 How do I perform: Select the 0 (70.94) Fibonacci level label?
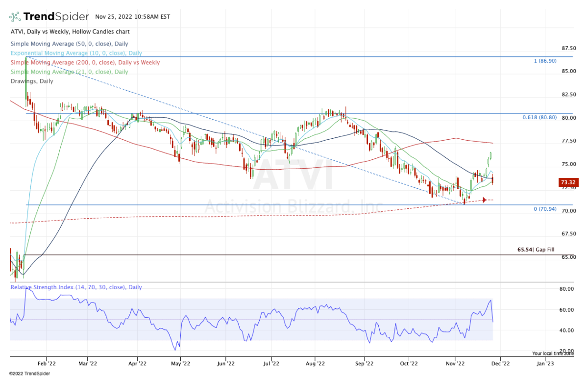545,209
